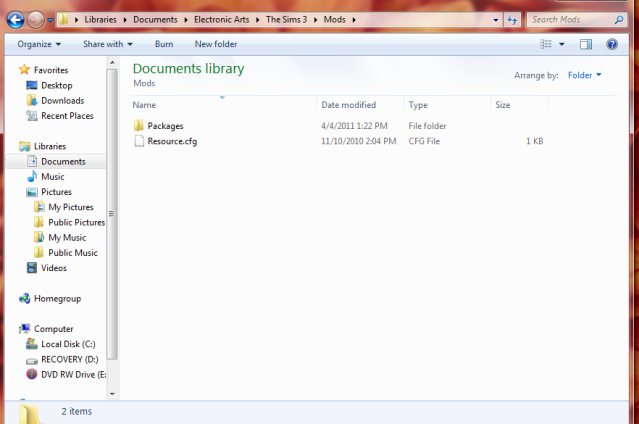Viewport: 639px width, 424px height.
Task: Open the Pictures library
Action: (56, 192)
